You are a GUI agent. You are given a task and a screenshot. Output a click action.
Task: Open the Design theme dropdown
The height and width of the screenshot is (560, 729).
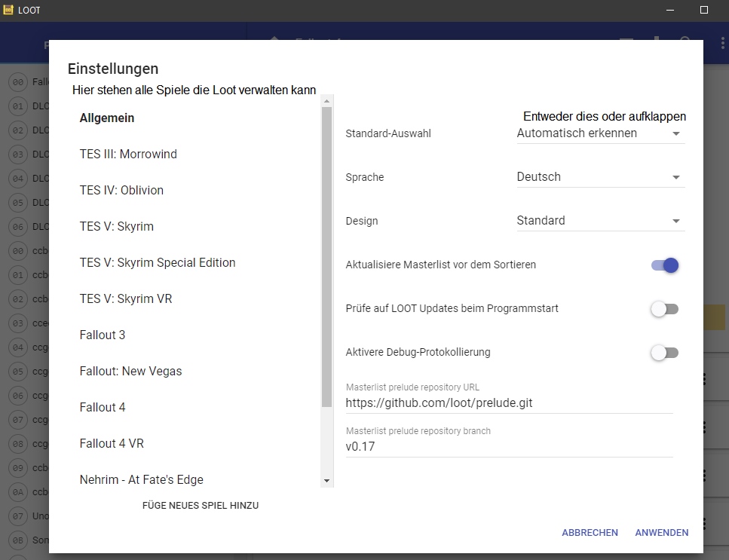600,221
